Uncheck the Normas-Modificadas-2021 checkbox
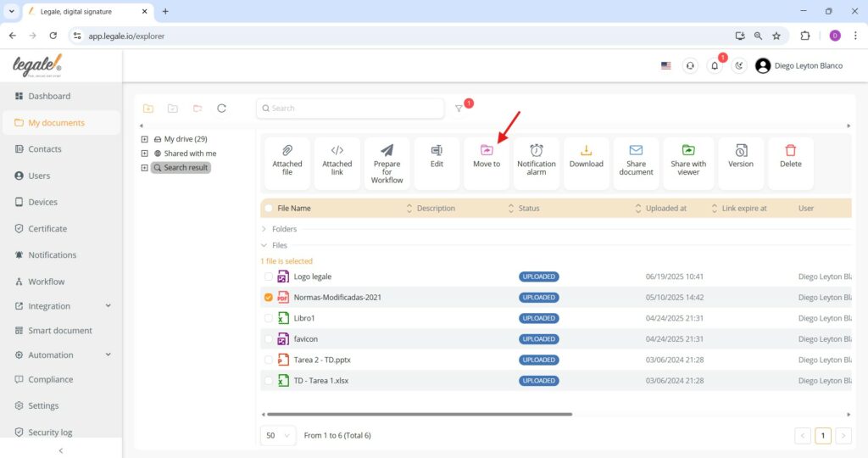This screenshot has height=458, width=868. [269, 298]
